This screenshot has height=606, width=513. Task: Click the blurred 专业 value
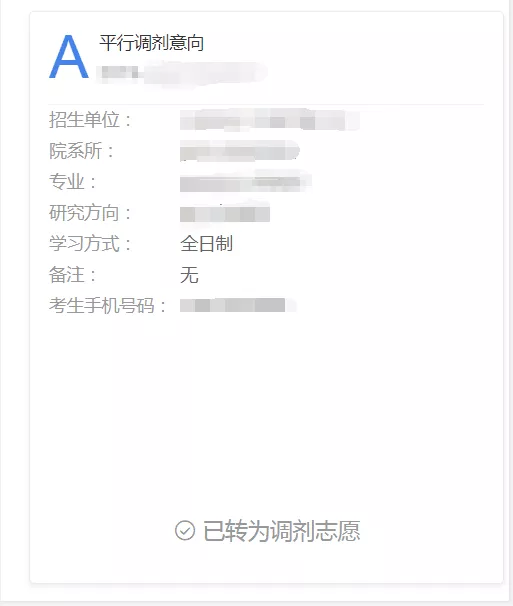pos(245,182)
